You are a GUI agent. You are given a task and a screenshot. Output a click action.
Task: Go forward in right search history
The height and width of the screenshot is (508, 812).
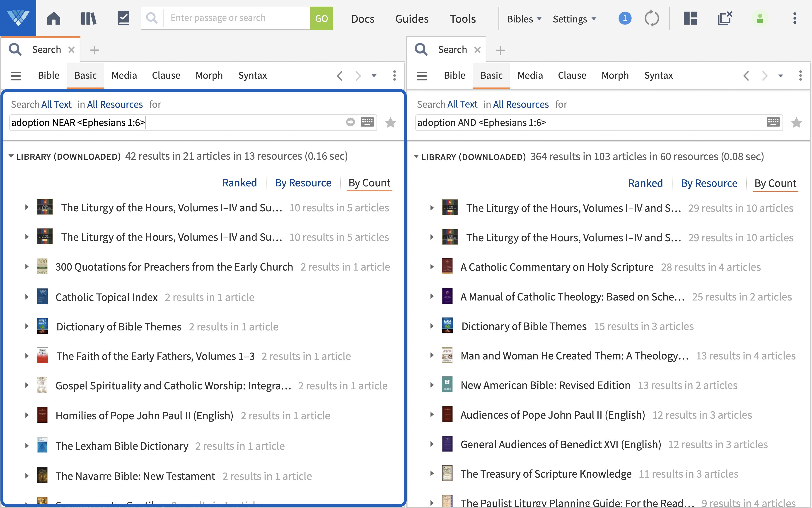tap(764, 76)
